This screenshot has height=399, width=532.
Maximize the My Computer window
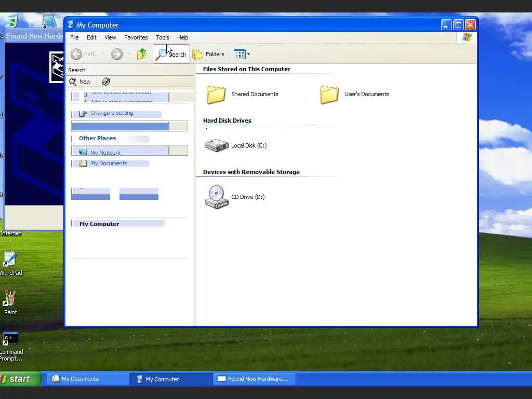tap(458, 25)
